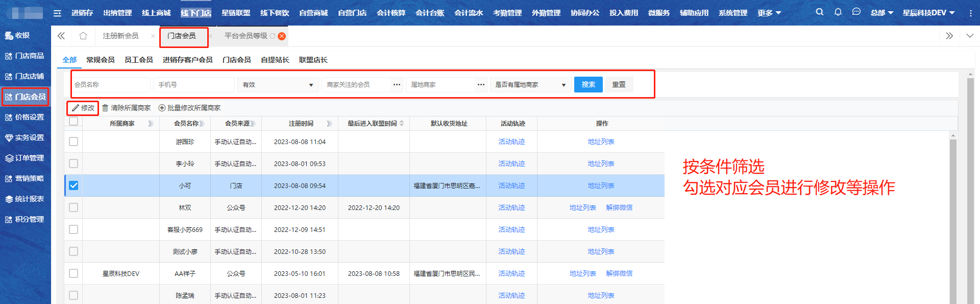The width and height of the screenshot is (980, 304).
Task: Switch to the 员工会员 tab
Action: pos(138,60)
